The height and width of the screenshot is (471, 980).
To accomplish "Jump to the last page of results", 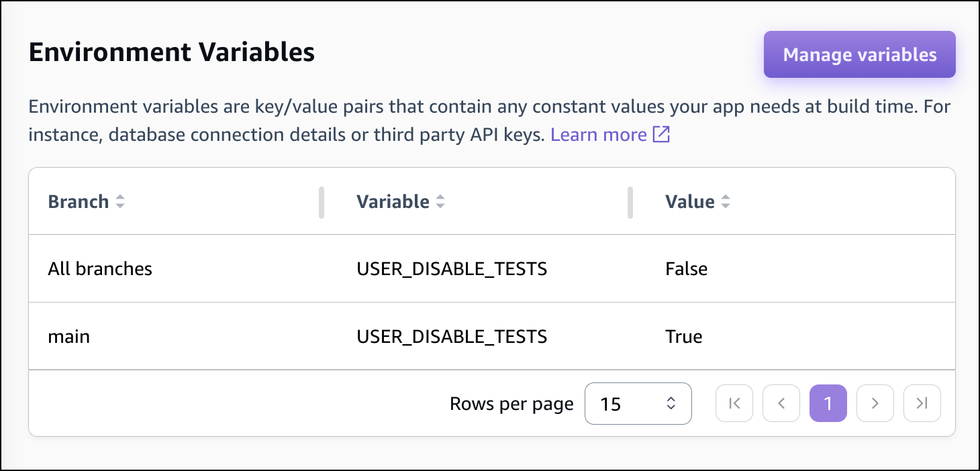I will (922, 403).
